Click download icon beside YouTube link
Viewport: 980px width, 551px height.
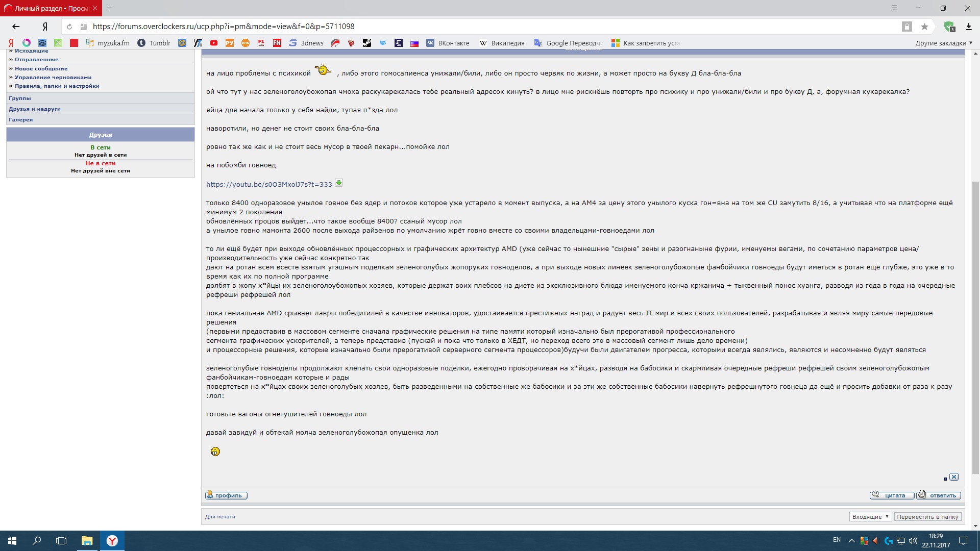click(x=338, y=183)
